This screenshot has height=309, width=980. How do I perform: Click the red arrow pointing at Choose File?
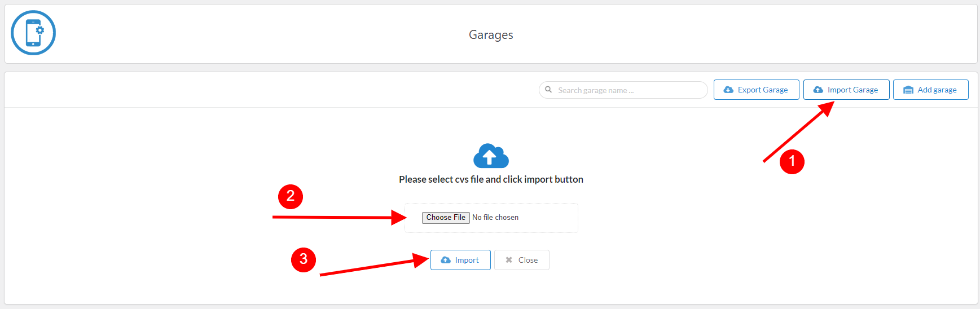[x=339, y=217]
